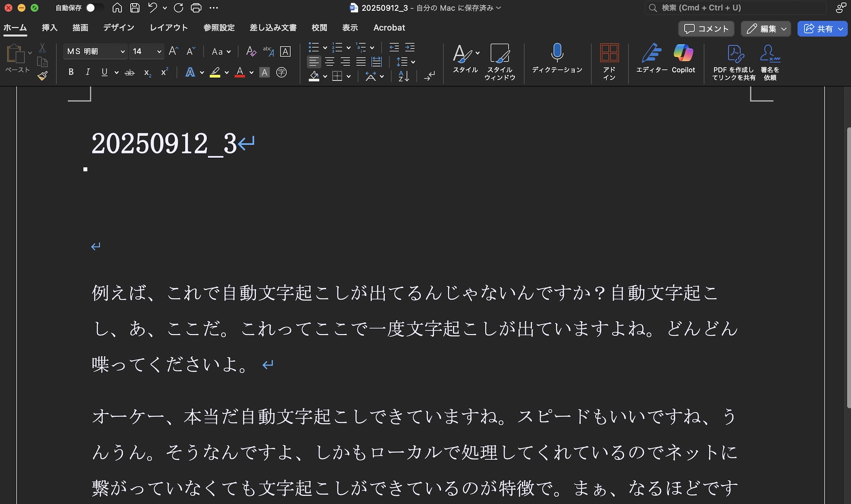This screenshot has width=851, height=504.
Task: Launch the Editor proofreading tool
Action: coord(651,58)
